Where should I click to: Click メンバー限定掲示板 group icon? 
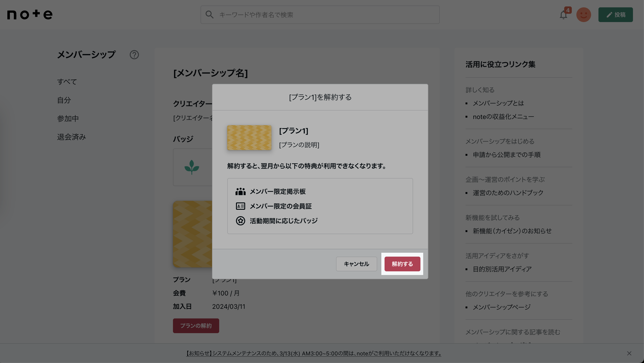(241, 191)
